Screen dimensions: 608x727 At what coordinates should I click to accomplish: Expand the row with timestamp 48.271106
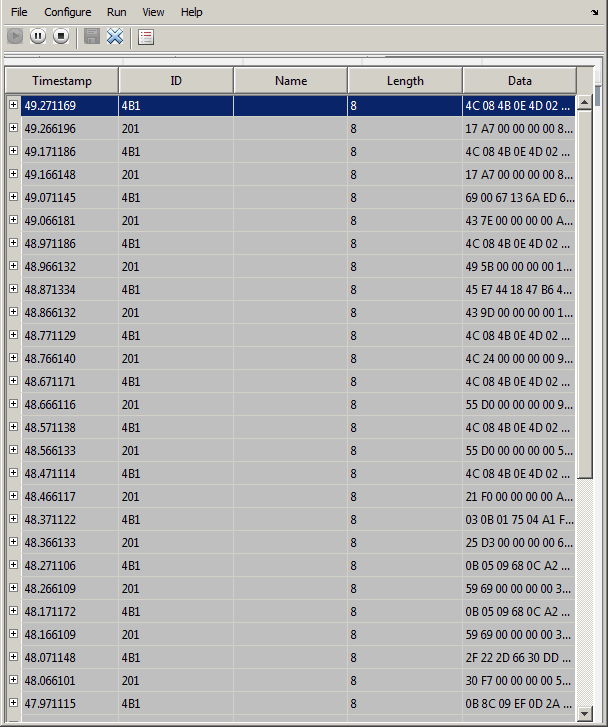13,565
